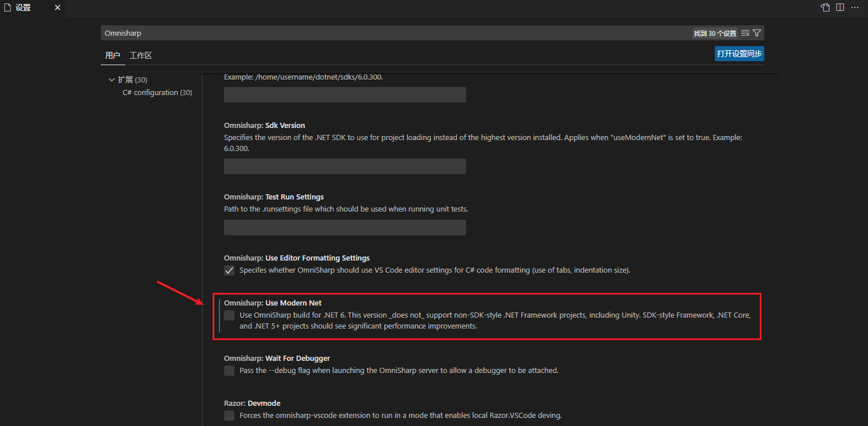The image size is (868, 426).
Task: Open editor More Actions menu
Action: point(854,7)
